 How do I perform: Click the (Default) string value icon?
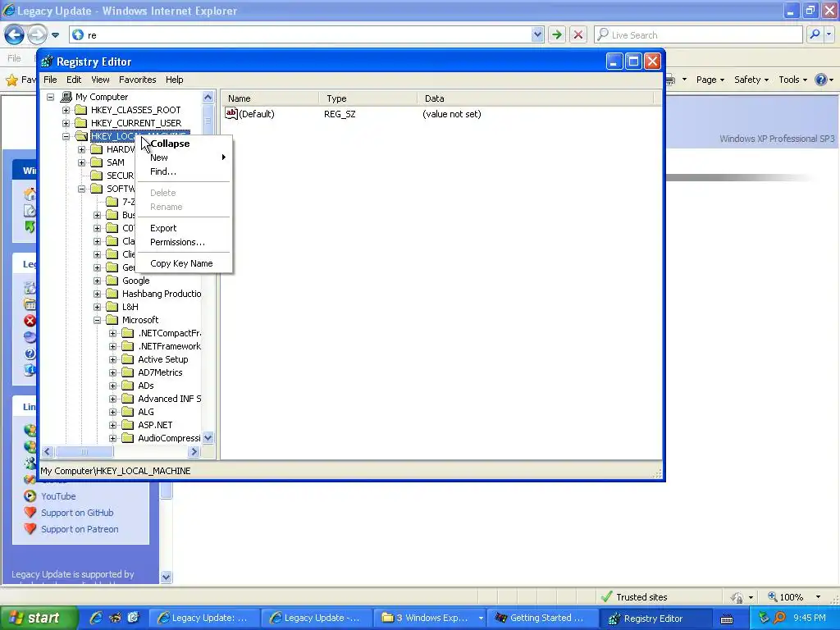231,113
